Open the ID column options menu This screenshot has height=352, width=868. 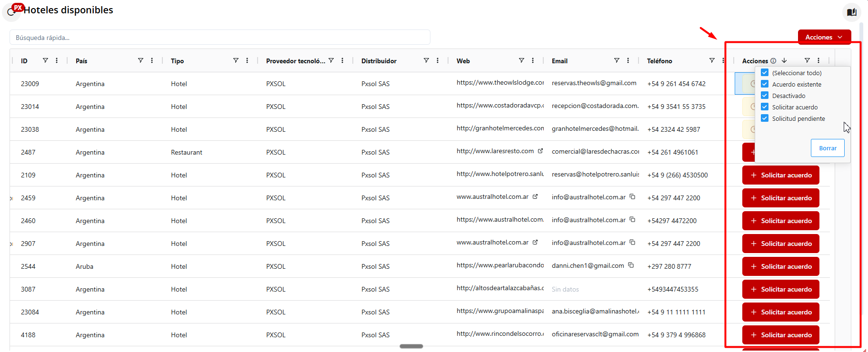pos(57,60)
